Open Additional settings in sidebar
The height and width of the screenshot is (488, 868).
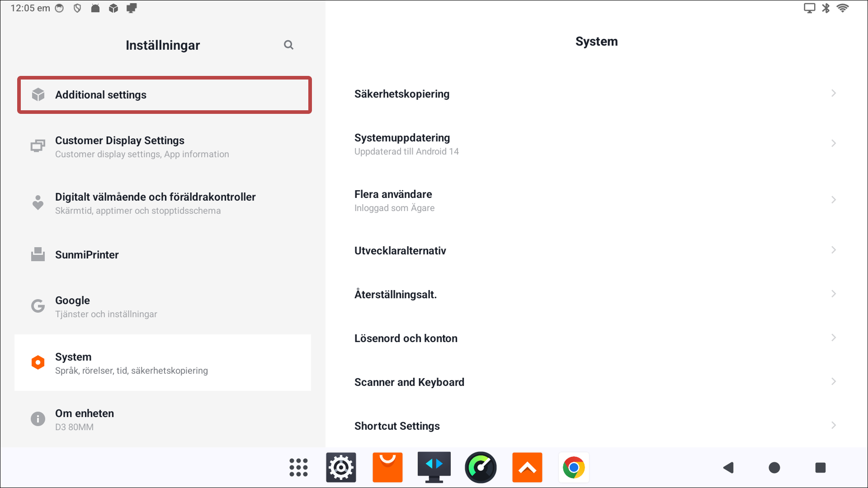tap(165, 95)
